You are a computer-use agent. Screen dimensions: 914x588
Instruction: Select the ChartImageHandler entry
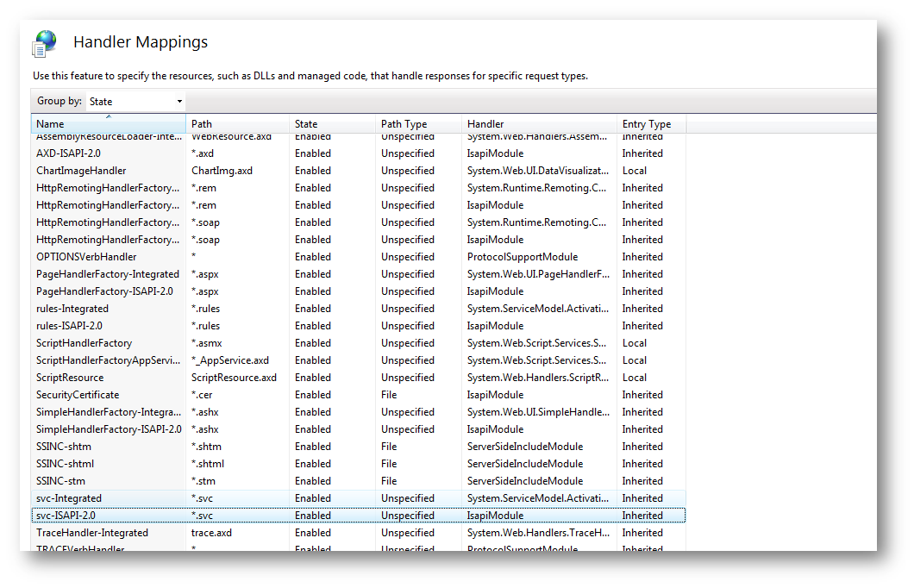(x=359, y=171)
